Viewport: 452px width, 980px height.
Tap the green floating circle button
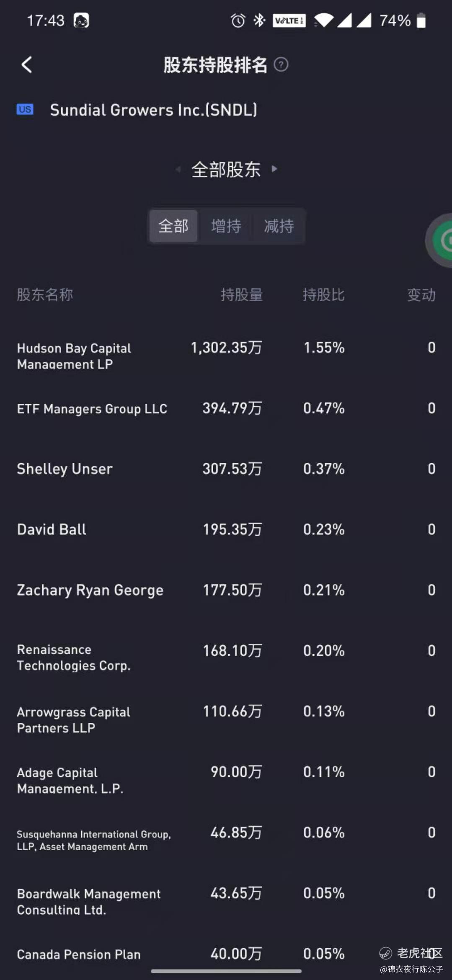[440, 240]
